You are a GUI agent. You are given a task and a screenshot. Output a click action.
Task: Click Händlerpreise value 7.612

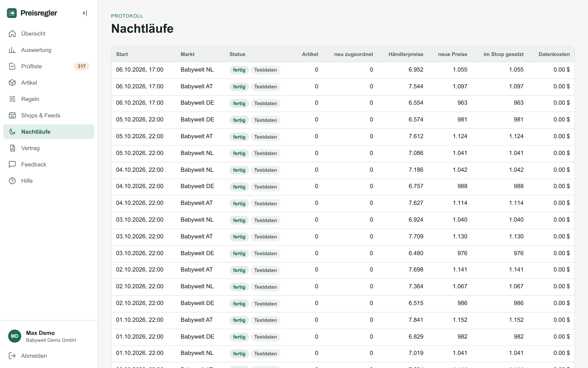pos(416,136)
